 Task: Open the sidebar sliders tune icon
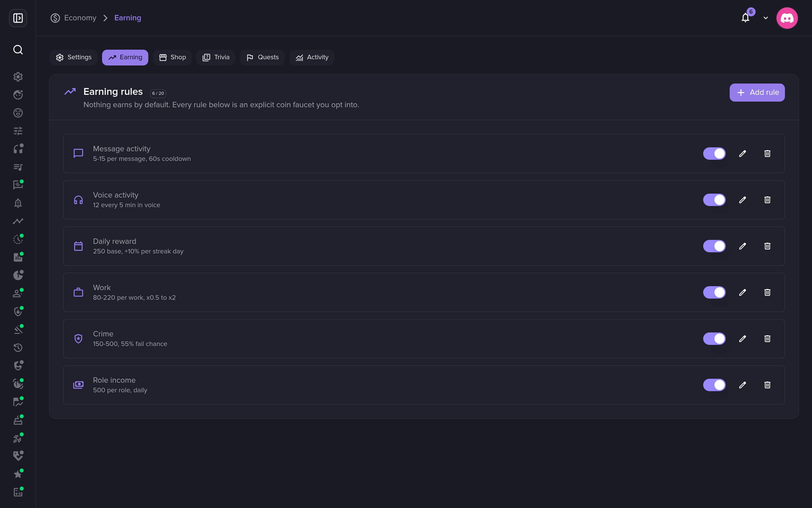pyautogui.click(x=18, y=131)
